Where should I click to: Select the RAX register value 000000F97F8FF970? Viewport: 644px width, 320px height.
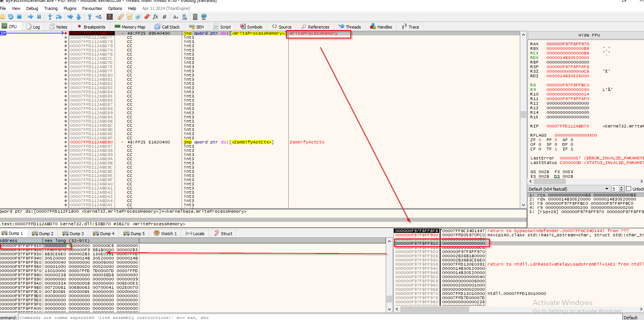click(567, 44)
